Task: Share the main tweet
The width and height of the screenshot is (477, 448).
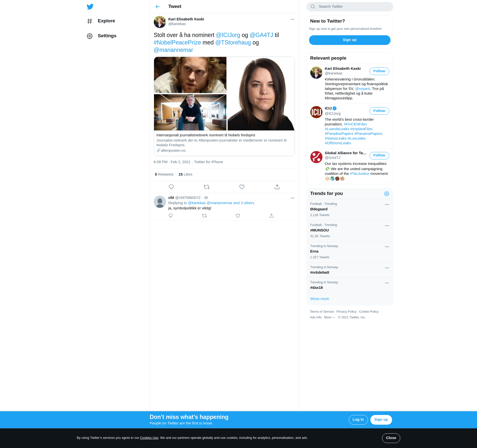Action: point(277,187)
